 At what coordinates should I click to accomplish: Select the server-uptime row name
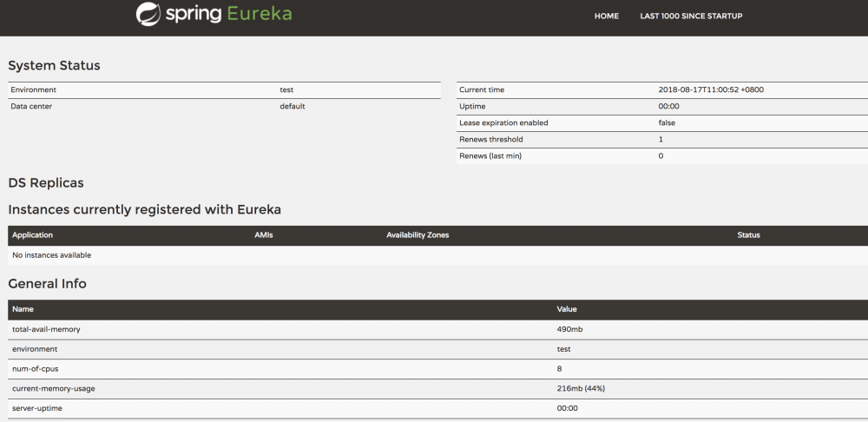(36, 409)
